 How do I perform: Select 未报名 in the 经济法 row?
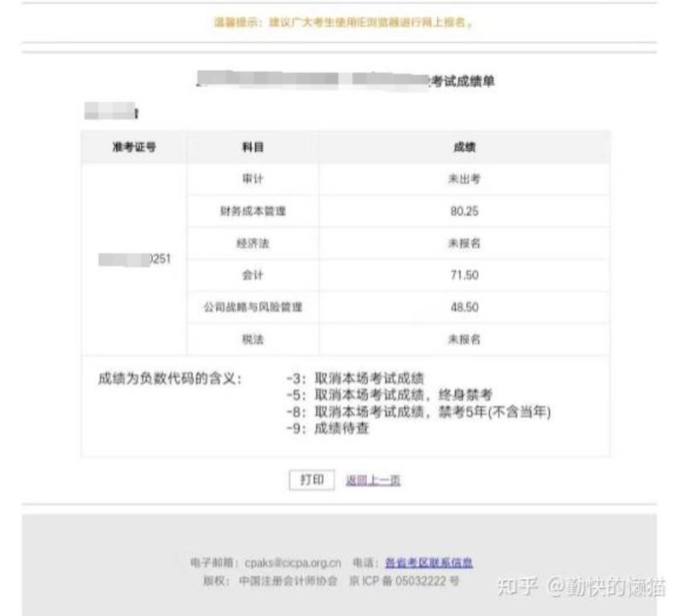[464, 243]
